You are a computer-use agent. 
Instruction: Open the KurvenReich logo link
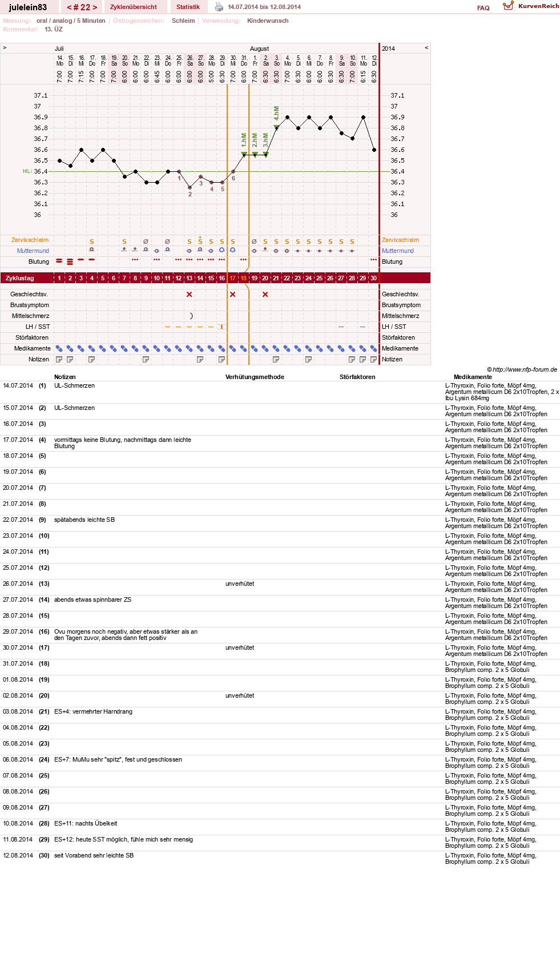point(531,6)
